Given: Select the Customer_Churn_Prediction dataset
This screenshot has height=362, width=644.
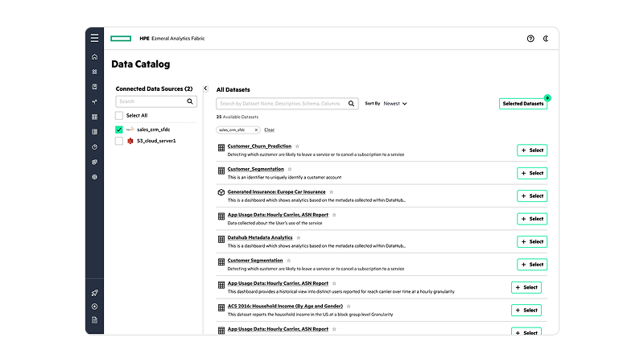Looking at the screenshot, I should tap(531, 150).
